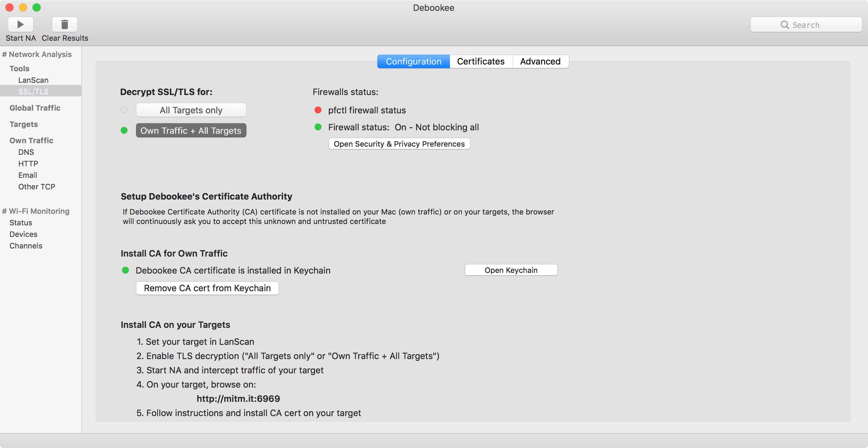Enable Own Traffic + All Targets option

coord(191,130)
